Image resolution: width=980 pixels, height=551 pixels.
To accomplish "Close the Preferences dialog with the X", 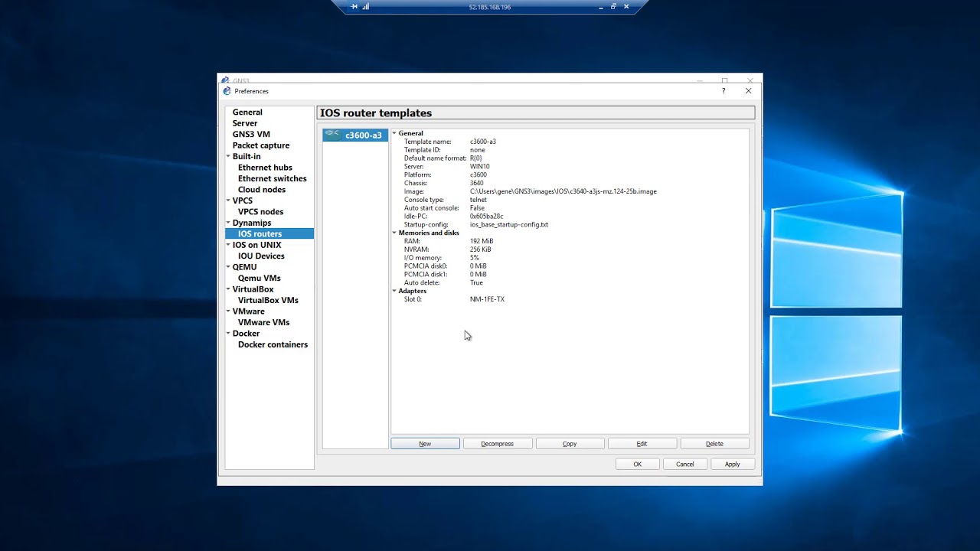I will pyautogui.click(x=748, y=91).
